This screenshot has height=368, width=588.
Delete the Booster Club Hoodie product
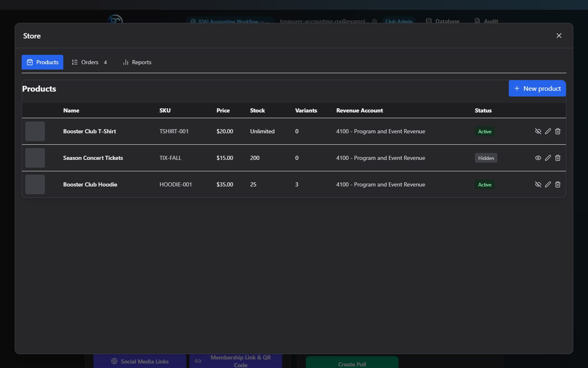pyautogui.click(x=558, y=184)
